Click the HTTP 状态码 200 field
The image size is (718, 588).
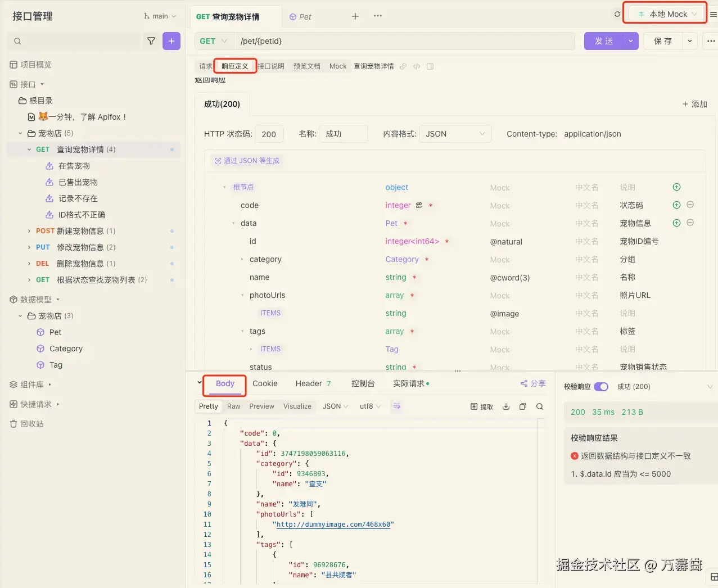click(x=269, y=134)
